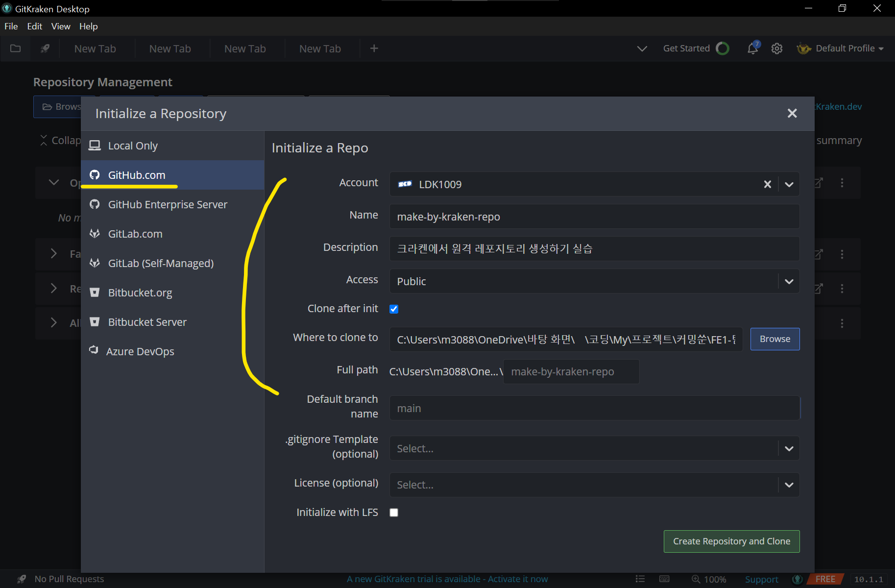
Task: Select GitLab (Self-Managed) integration
Action: coord(172,263)
